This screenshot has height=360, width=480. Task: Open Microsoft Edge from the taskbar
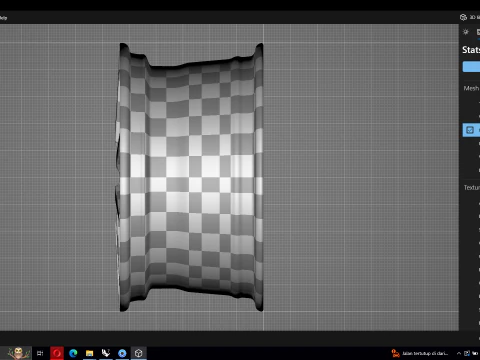pos(73,353)
